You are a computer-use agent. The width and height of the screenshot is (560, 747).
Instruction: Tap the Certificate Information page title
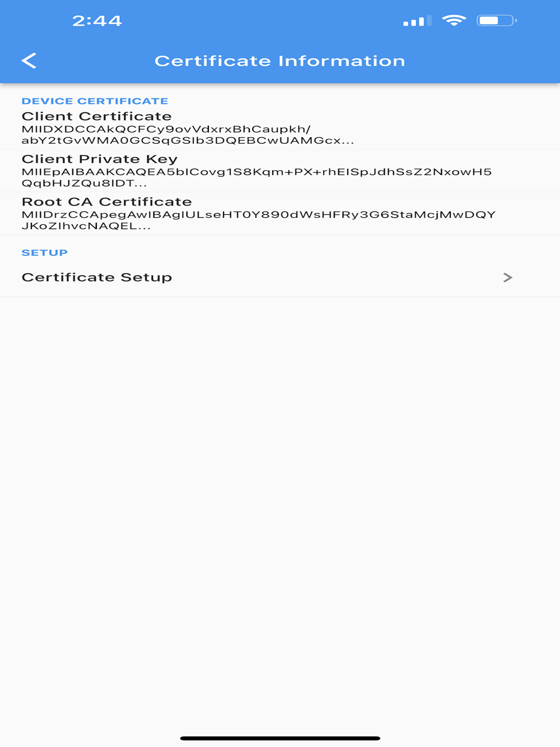point(280,60)
